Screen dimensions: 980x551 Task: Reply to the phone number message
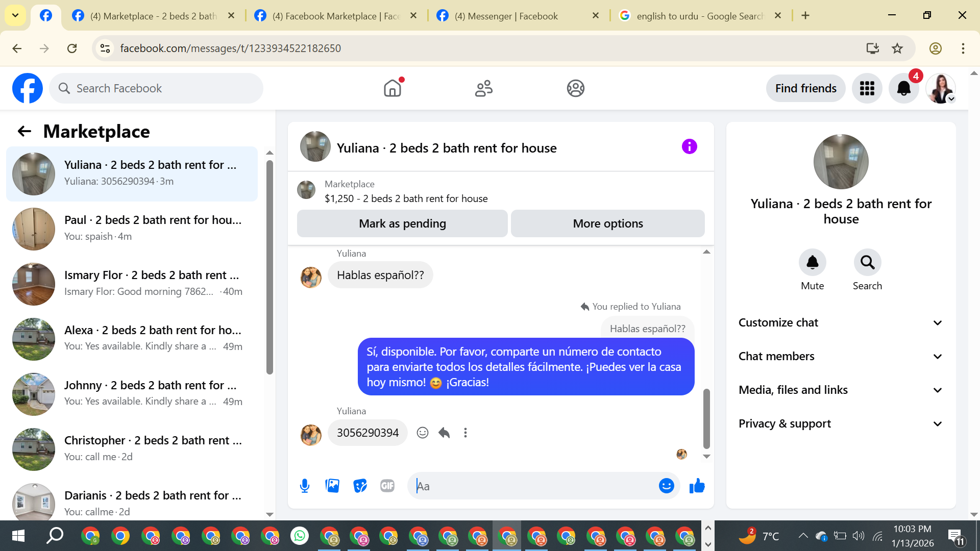[444, 433]
